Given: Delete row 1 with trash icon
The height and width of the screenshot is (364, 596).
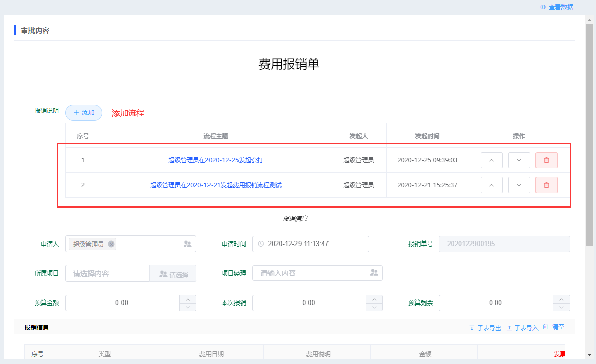Looking at the screenshot, I should click(546, 160).
